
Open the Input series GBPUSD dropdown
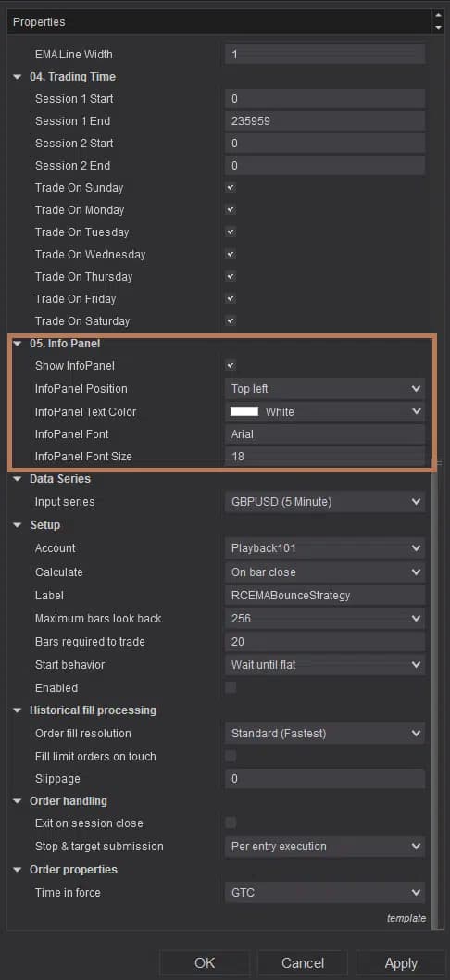[x=324, y=502]
